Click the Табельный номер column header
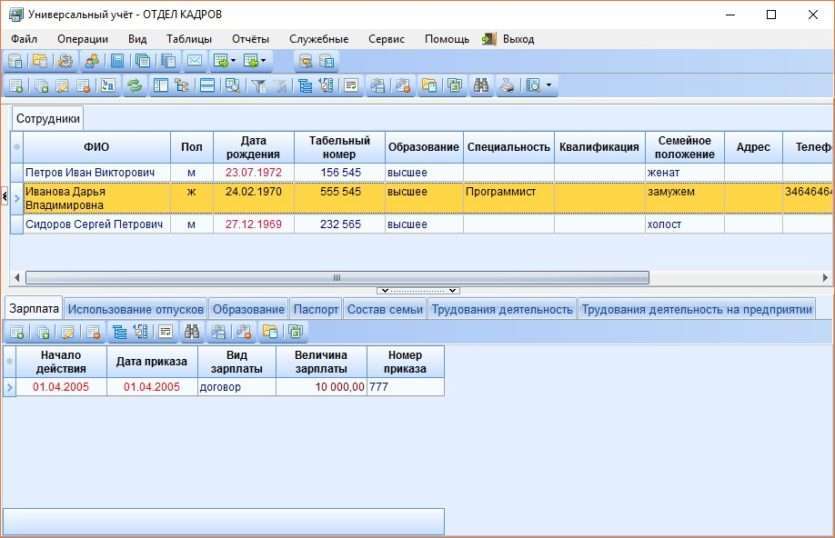835x538 pixels. click(x=339, y=147)
